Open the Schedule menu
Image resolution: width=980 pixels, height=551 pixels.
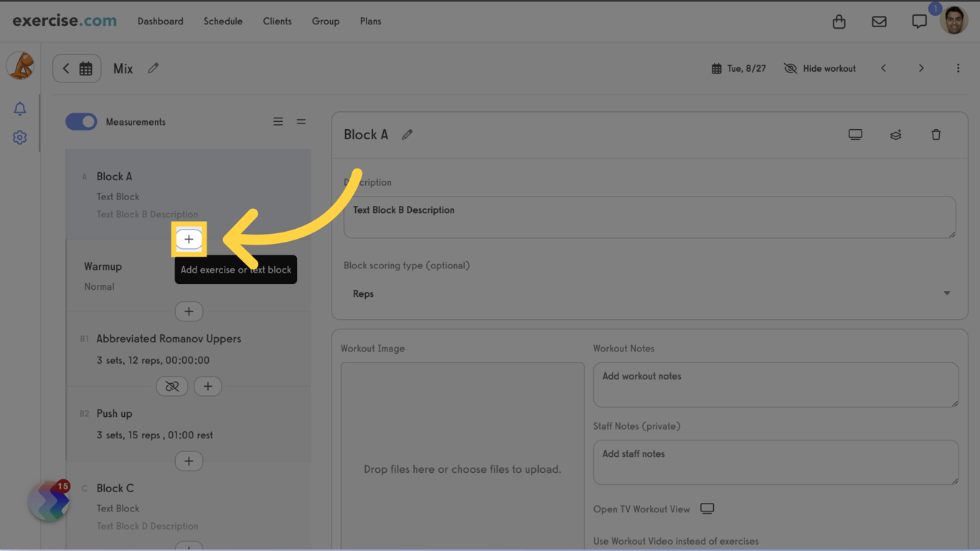point(223,22)
